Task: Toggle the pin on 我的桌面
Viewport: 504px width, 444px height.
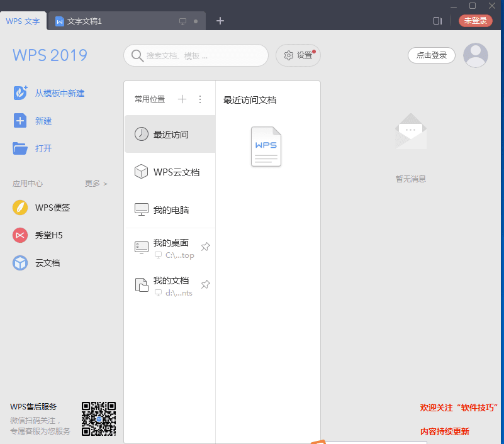Action: tap(205, 247)
